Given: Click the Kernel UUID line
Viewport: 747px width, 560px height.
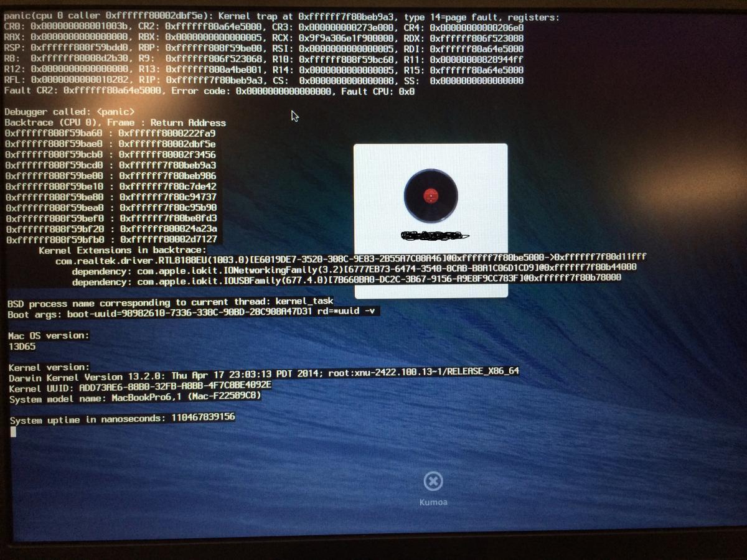Looking at the screenshot, I should click(140, 386).
